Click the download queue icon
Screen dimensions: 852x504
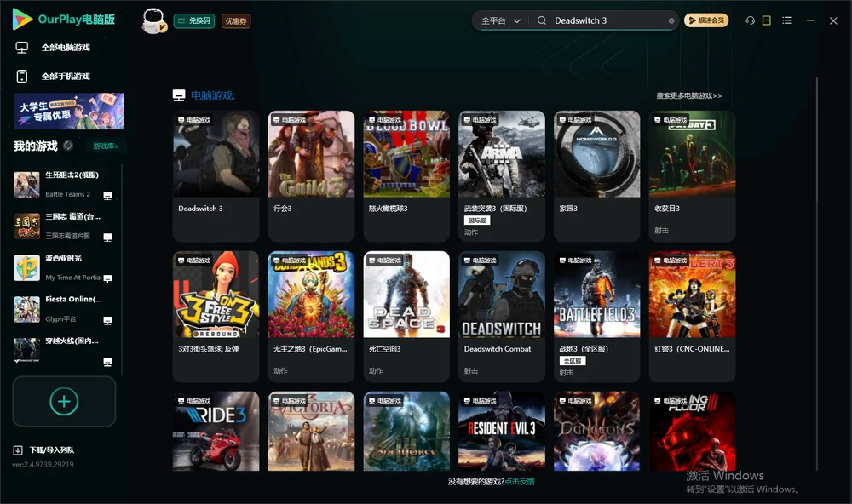(18, 450)
